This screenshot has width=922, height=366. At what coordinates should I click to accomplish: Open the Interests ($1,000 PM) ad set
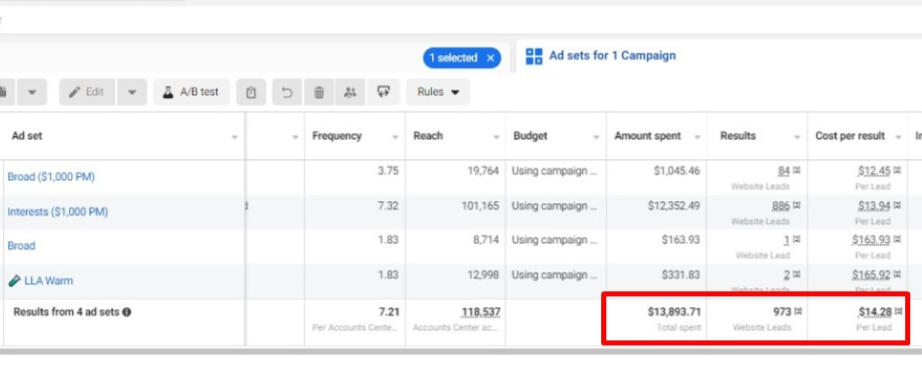(x=58, y=212)
